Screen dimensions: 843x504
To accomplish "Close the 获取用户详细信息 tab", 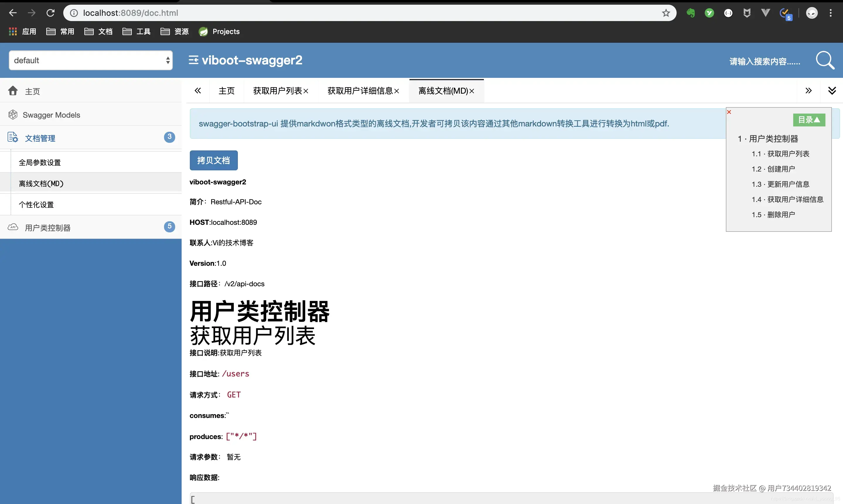I will (x=397, y=91).
